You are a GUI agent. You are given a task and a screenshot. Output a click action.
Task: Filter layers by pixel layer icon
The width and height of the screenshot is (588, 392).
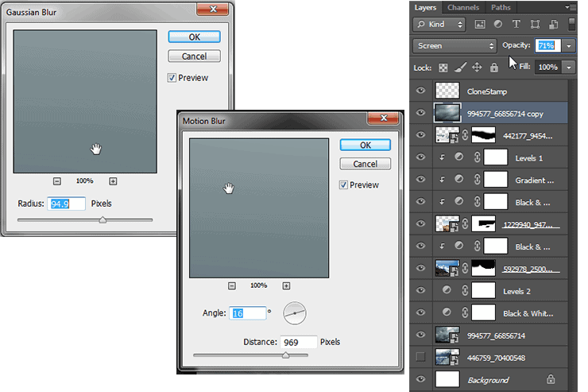[x=480, y=25]
